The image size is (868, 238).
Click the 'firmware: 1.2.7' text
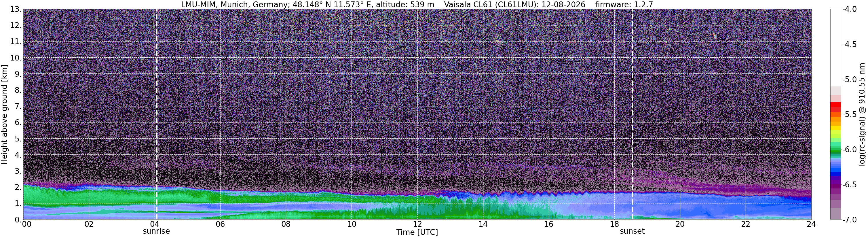pyautogui.click(x=624, y=4)
